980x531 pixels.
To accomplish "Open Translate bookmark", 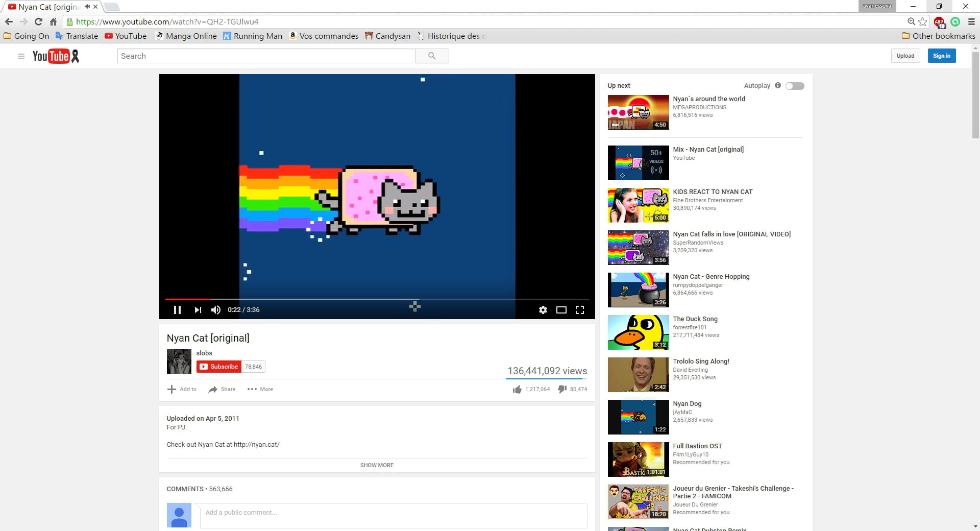I will [x=77, y=36].
